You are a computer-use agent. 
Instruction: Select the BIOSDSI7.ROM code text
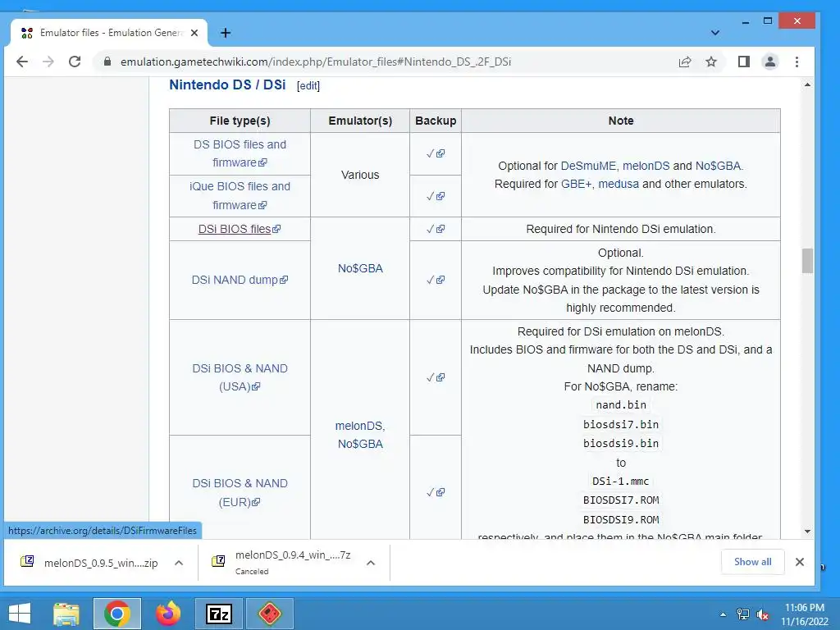coord(621,500)
